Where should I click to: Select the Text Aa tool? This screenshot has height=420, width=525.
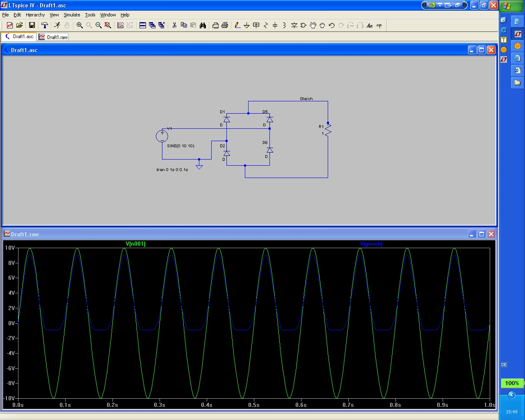click(x=370, y=25)
